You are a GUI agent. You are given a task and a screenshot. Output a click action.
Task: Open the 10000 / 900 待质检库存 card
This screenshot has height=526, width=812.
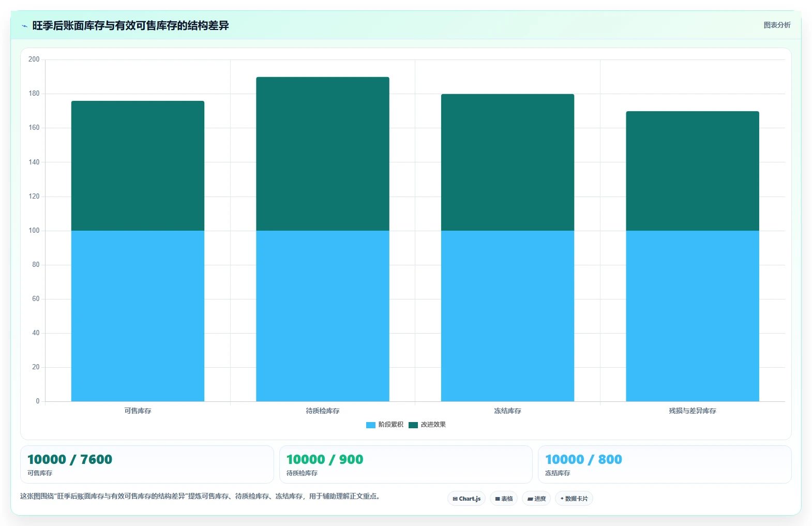click(x=406, y=464)
